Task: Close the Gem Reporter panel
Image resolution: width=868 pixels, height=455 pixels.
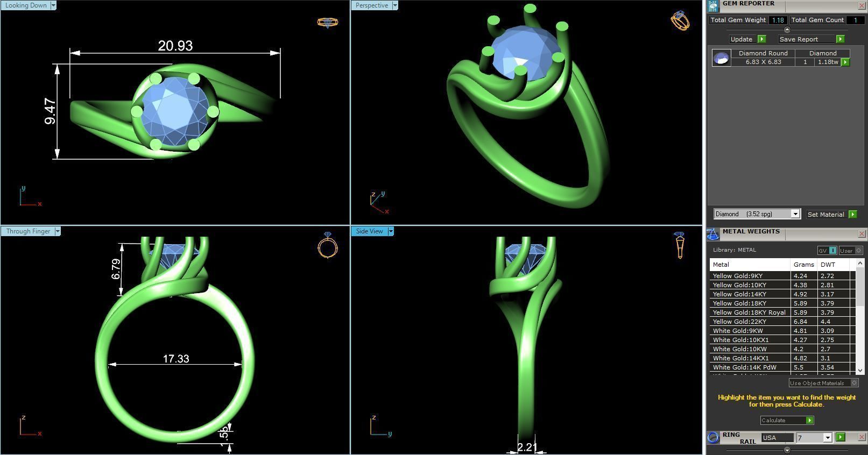Action: pos(862,5)
